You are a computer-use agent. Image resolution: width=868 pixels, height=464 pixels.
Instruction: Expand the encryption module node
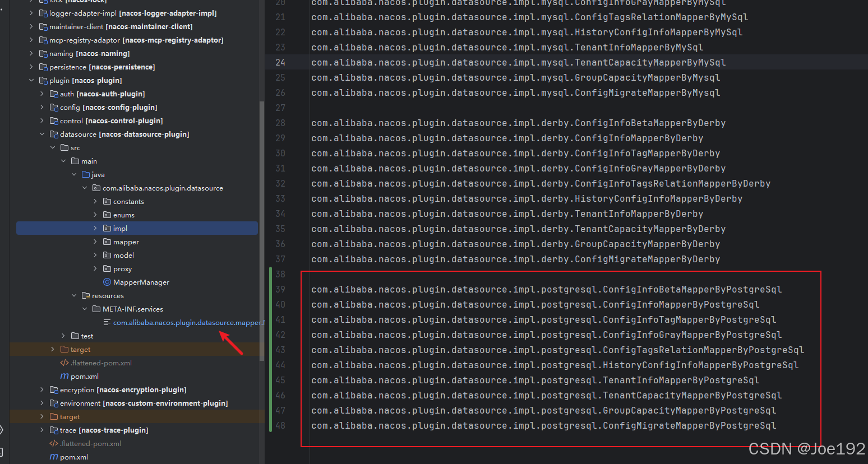[x=42, y=389]
